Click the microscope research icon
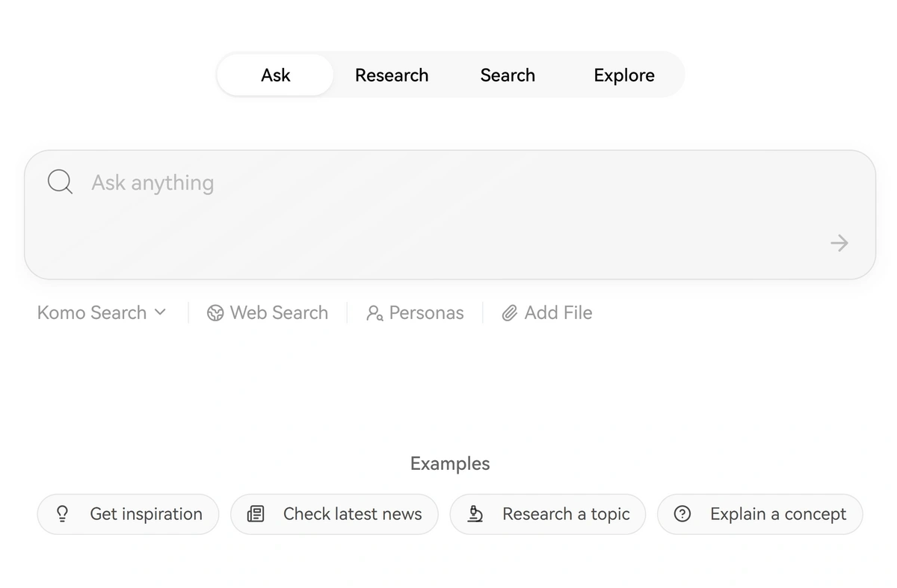Image resolution: width=897 pixels, height=588 pixels. point(475,514)
